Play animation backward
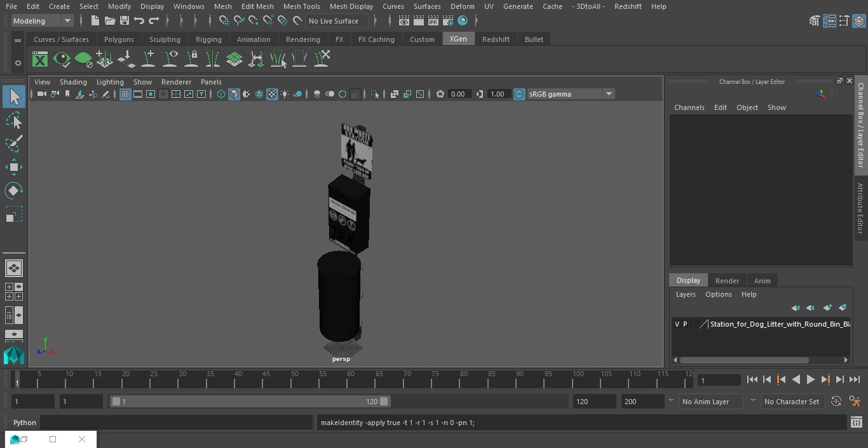This screenshot has width=868, height=448. tap(796, 379)
